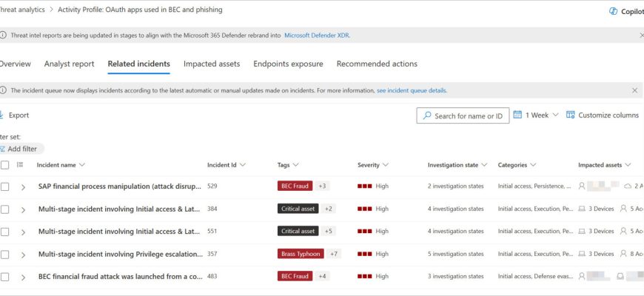Click the devices icon in the incident 384 row
The height and width of the screenshot is (296, 644).
point(582,209)
